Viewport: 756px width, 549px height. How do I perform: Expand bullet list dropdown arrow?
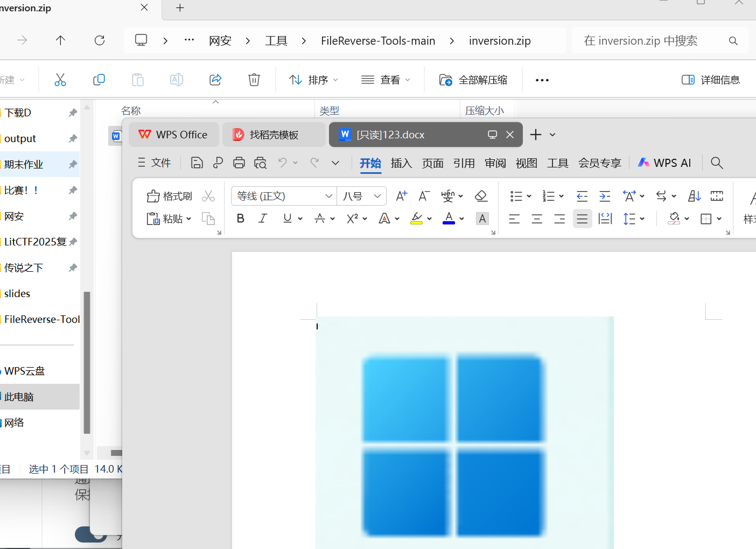pyautogui.click(x=529, y=196)
